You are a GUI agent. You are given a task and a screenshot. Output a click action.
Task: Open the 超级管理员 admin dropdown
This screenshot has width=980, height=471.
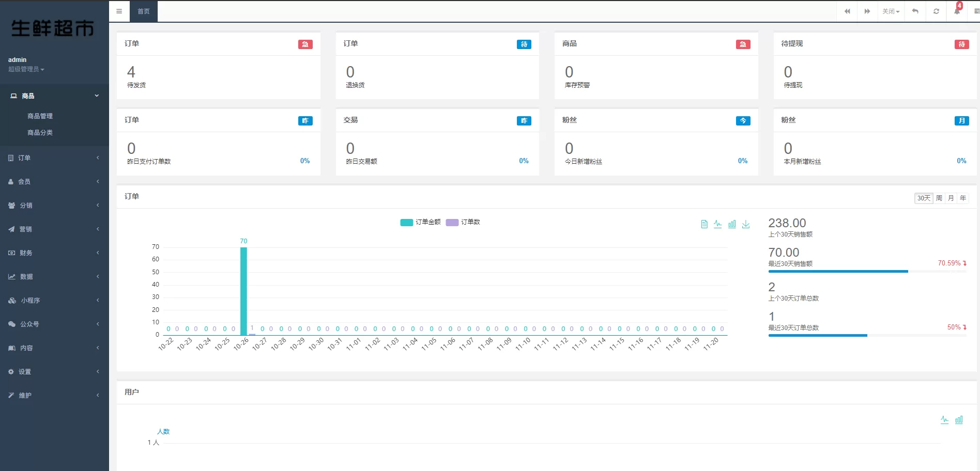[x=26, y=69]
